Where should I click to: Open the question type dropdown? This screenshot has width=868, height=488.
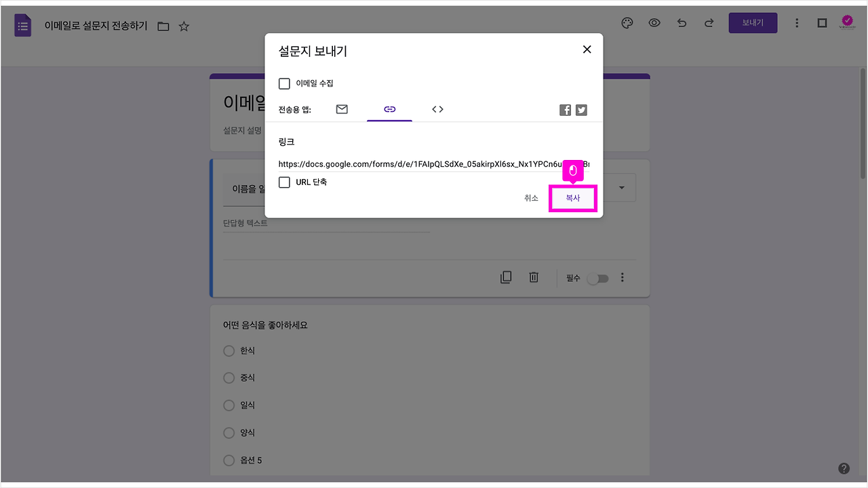(x=620, y=188)
